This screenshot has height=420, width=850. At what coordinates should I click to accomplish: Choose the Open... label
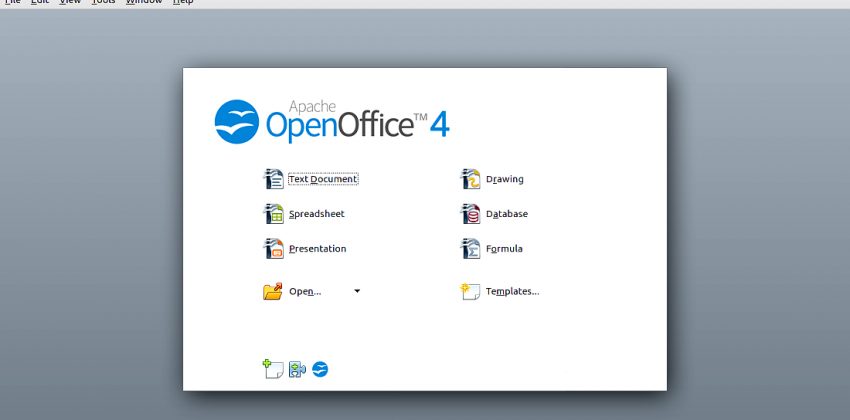click(305, 291)
